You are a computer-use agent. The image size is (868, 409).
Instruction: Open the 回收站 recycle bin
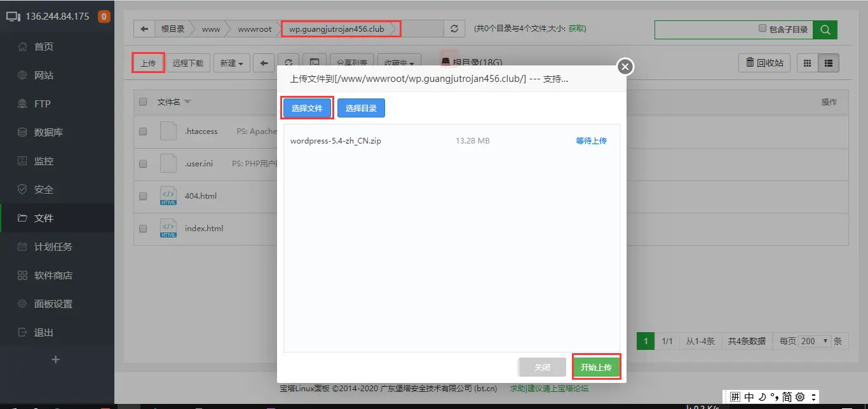click(764, 63)
